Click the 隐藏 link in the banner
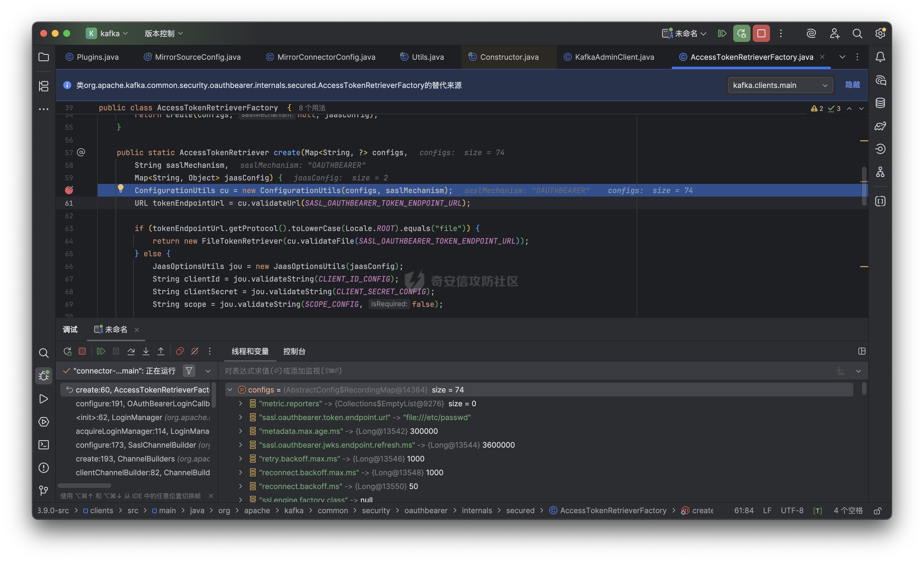Image resolution: width=924 pixels, height=562 pixels. [852, 85]
